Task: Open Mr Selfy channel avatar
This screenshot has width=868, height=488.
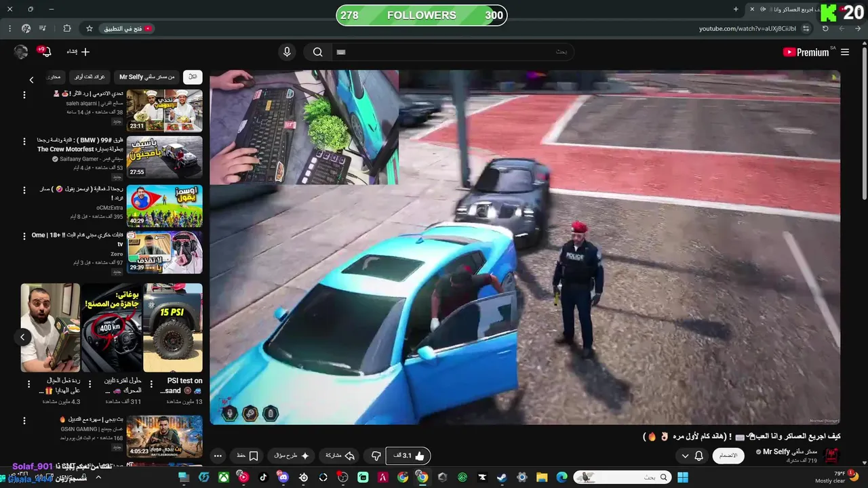Action: [x=831, y=455]
